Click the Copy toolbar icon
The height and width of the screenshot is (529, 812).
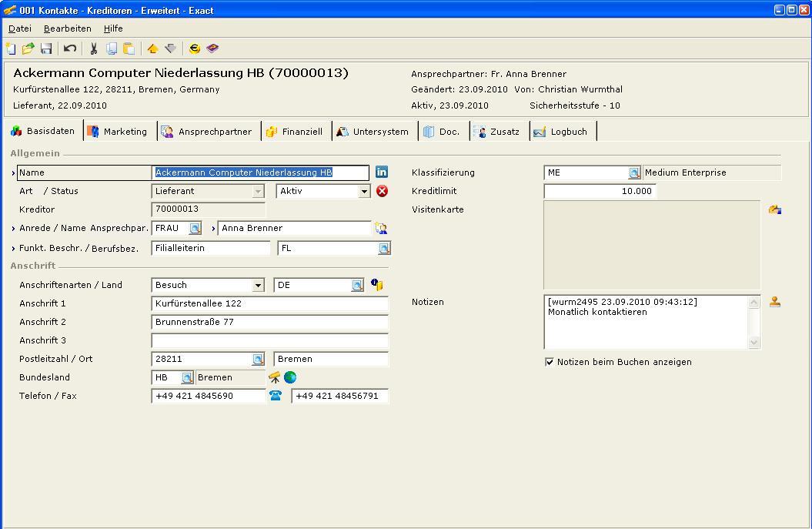(x=112, y=49)
